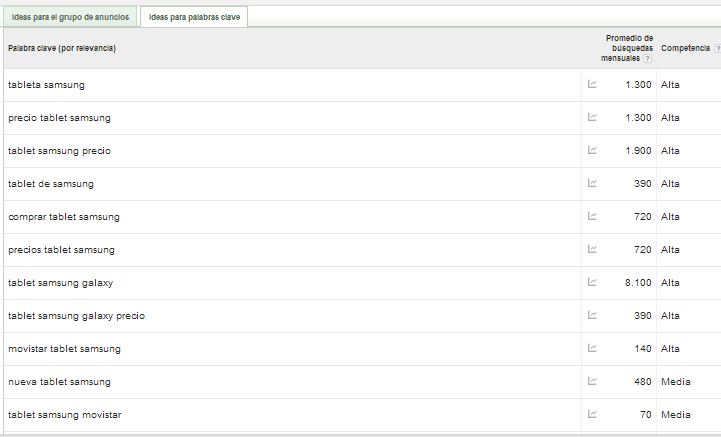
Task: Open chart icon beside tablet samsung galaxy
Action: pos(592,282)
